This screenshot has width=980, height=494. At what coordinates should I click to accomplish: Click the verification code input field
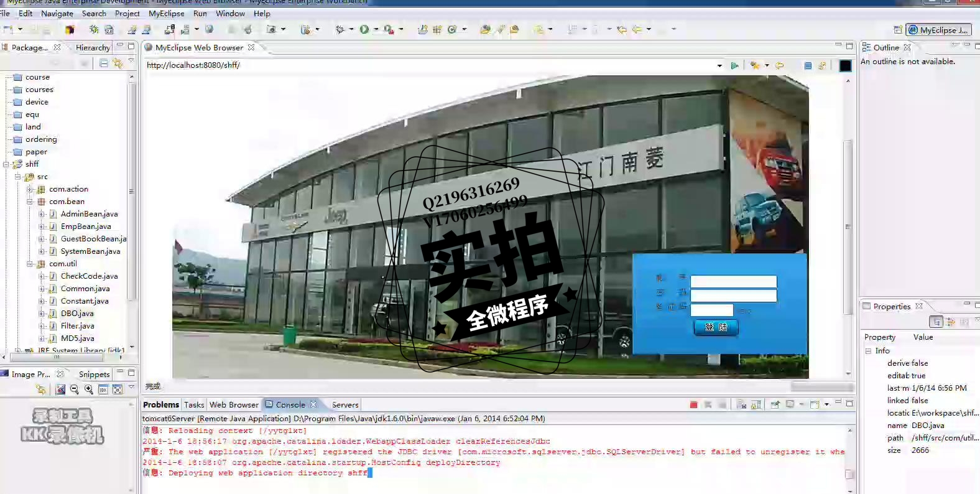click(712, 310)
